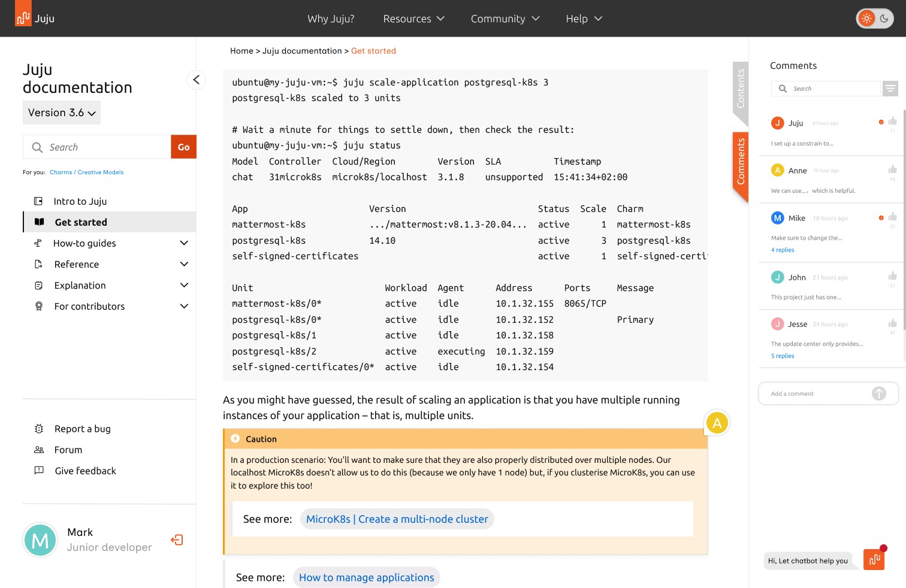Expand the Help menu
This screenshot has height=588, width=906.
(x=584, y=19)
